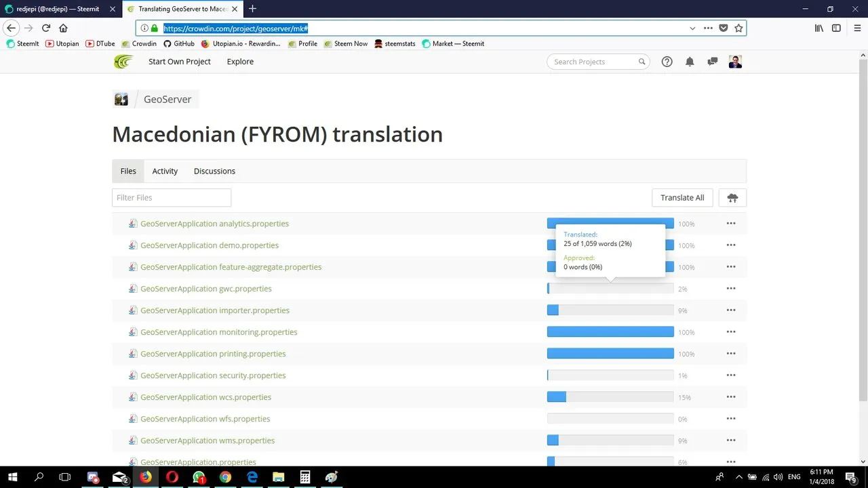Image resolution: width=868 pixels, height=488 pixels.
Task: Open a new browser tab
Action: [x=252, y=9]
